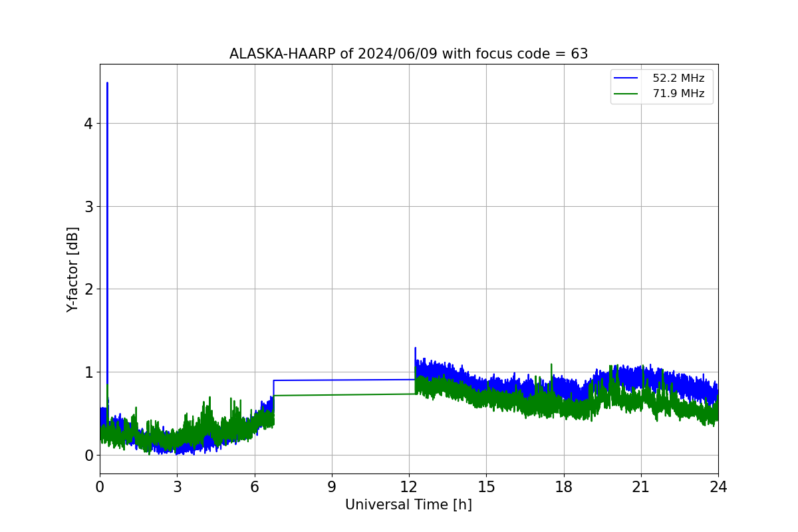Click y-axis tick label 2
The height and width of the screenshot is (532, 798).
pos(88,289)
